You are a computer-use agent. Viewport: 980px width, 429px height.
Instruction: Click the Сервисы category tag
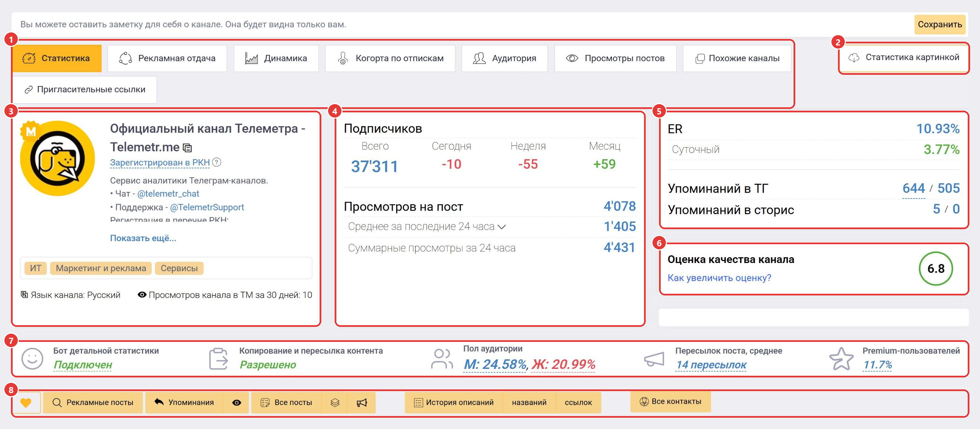pos(179,268)
